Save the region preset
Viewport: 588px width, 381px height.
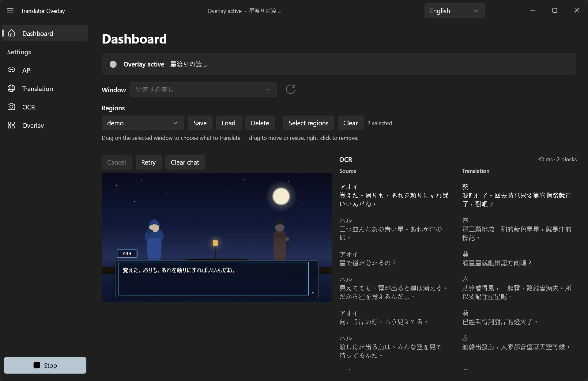[200, 123]
